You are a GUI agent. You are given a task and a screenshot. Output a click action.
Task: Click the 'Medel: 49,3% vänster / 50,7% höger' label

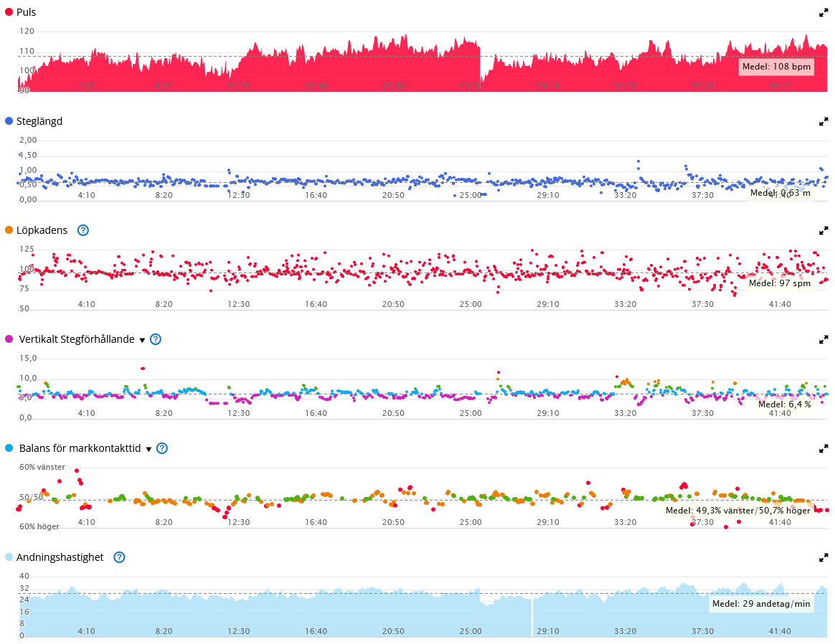point(737,511)
